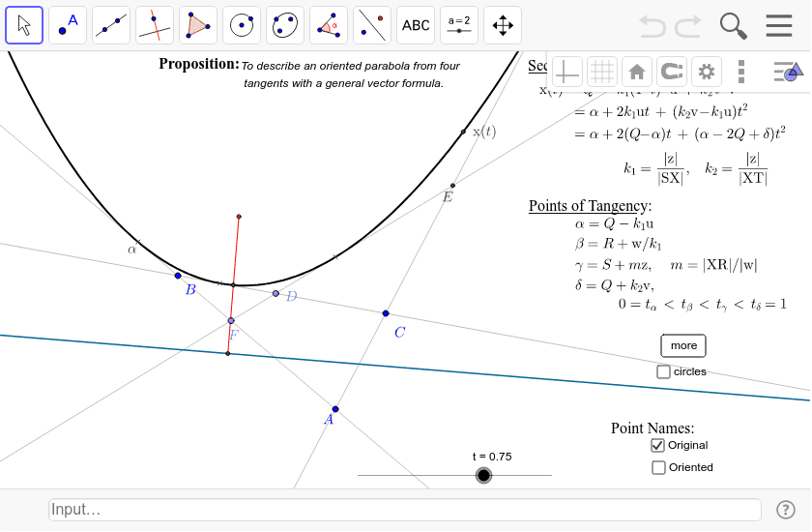Click the Home standard view button

tap(636, 72)
